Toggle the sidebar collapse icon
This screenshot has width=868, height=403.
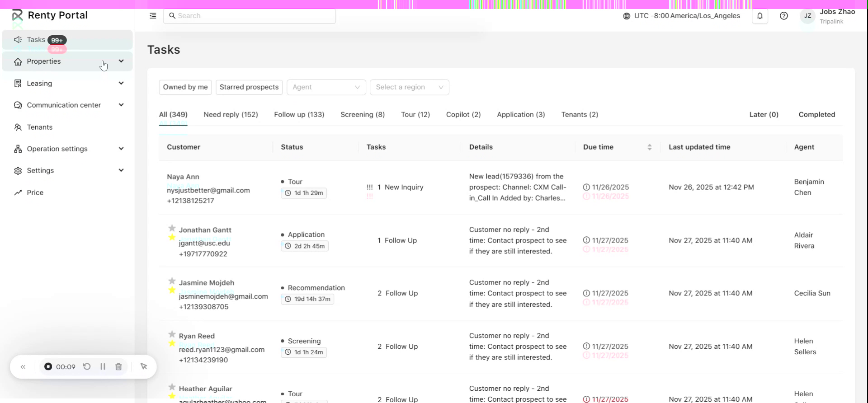[x=153, y=16]
